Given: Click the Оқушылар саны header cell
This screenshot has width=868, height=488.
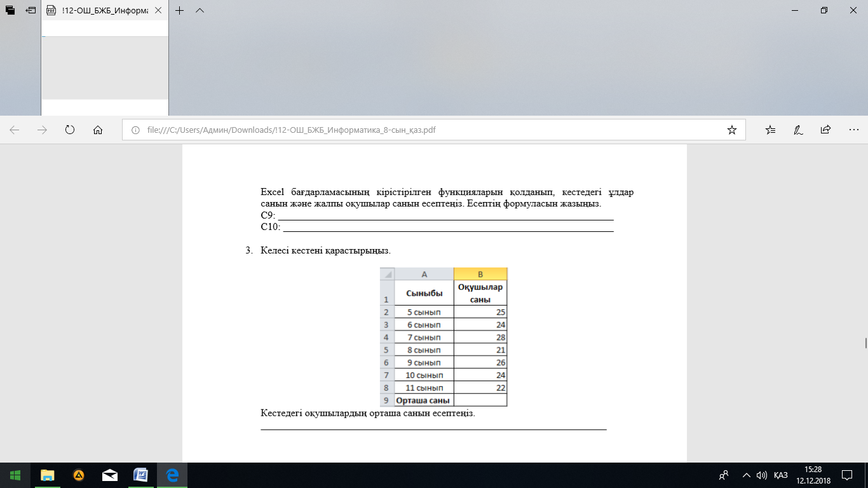Looking at the screenshot, I should [480, 293].
